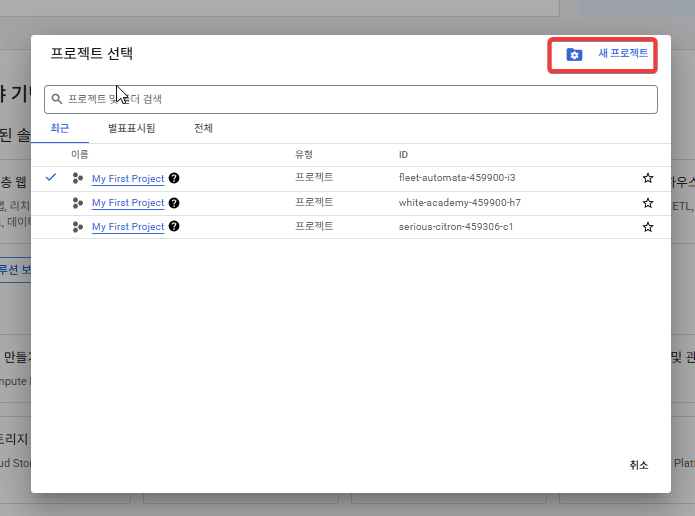This screenshot has height=516, width=695.
Task: Star the serious-citron-459306-c1 project
Action: click(x=648, y=227)
